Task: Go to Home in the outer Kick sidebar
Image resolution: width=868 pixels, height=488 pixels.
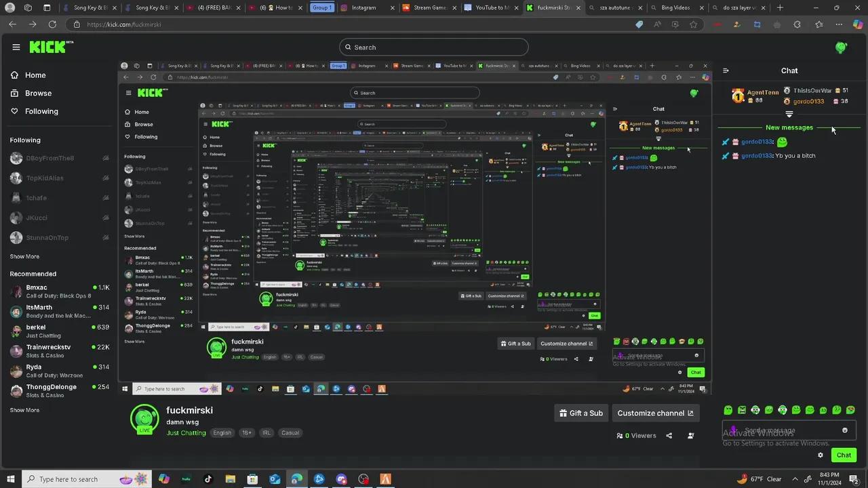Action: (x=28, y=75)
